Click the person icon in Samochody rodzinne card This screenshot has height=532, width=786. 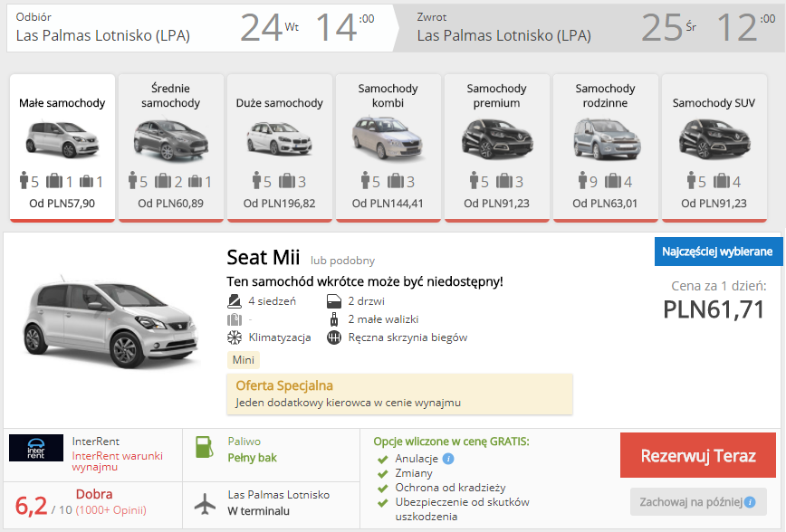582,180
